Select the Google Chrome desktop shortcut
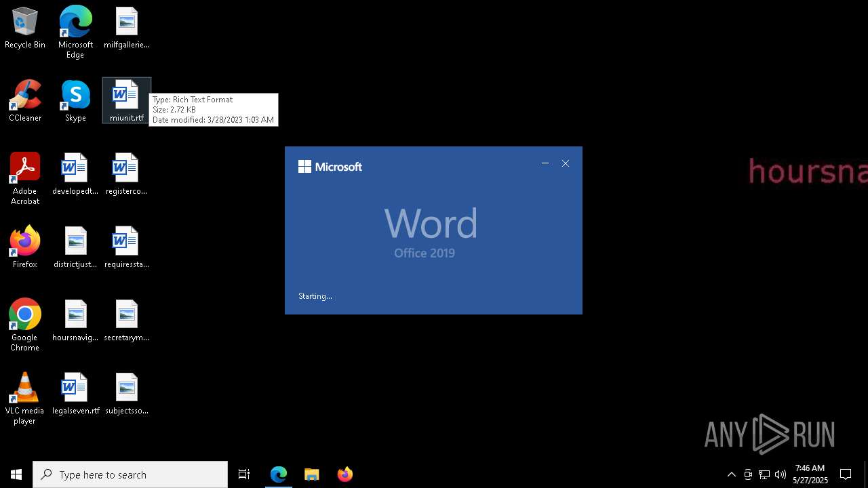This screenshot has width=868, height=488. point(25,325)
